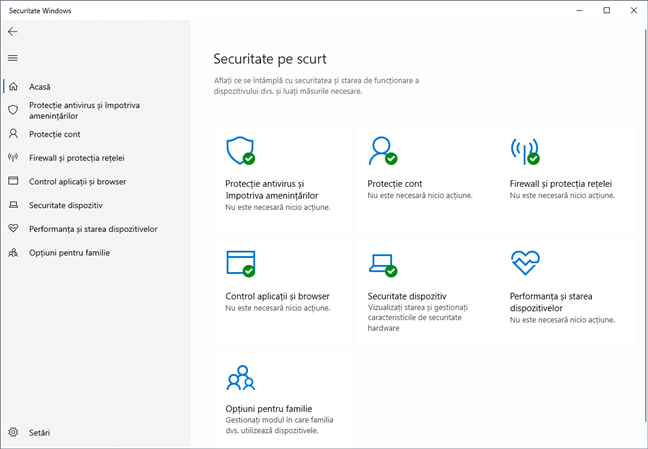Click the Securitate pe scurt heading
Image resolution: width=648 pixels, height=449 pixels.
(x=270, y=59)
